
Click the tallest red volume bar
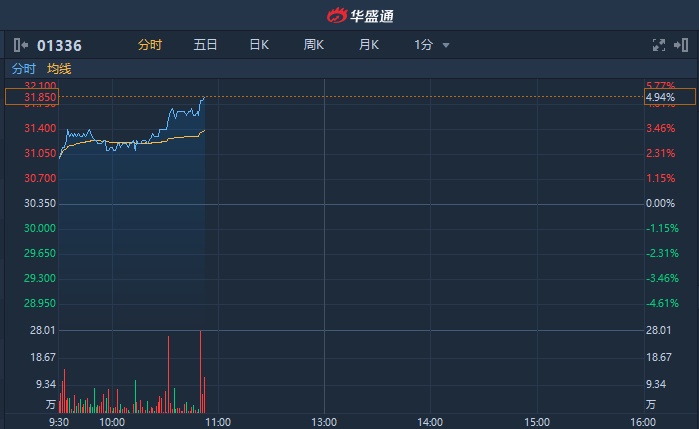pos(201,371)
